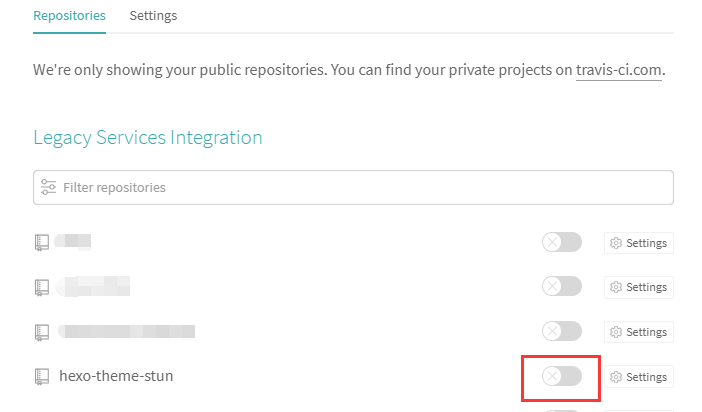
Task: Open the first blurred repository name
Action: (74, 242)
